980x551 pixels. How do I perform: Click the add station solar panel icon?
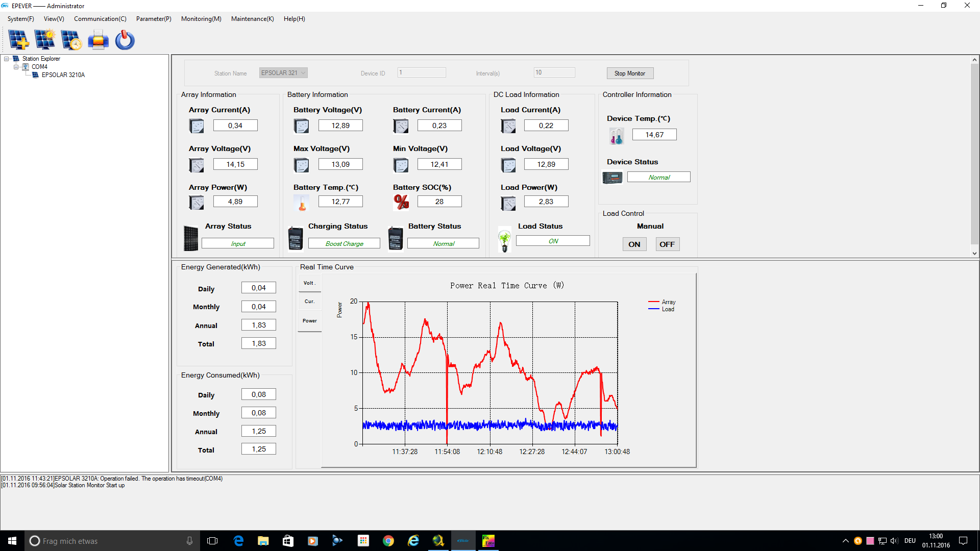[x=18, y=40]
